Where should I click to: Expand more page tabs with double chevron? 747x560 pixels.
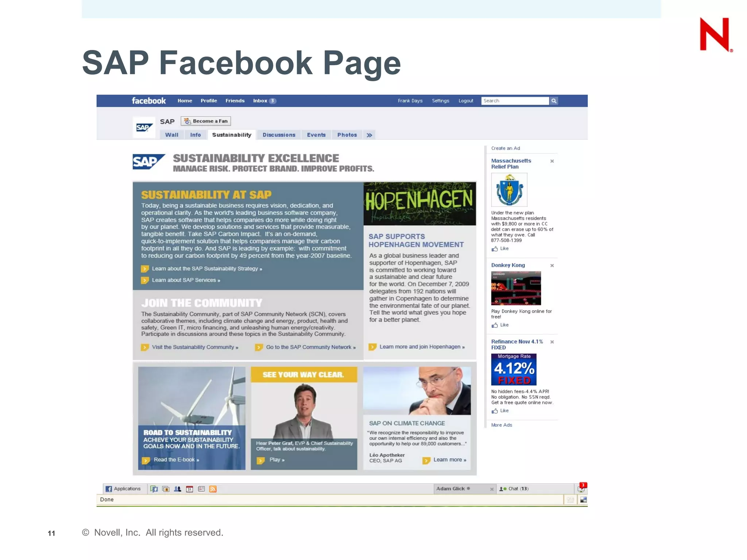[x=369, y=135]
